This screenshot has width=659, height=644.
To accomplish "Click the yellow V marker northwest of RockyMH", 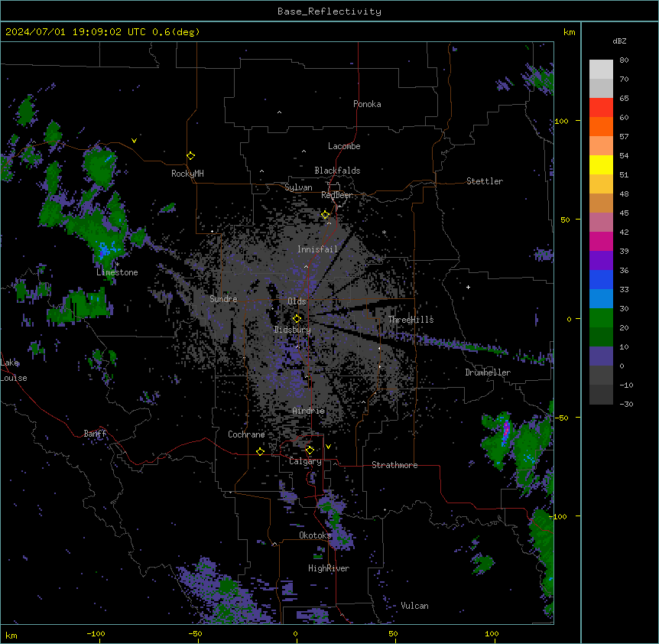I will [134, 141].
